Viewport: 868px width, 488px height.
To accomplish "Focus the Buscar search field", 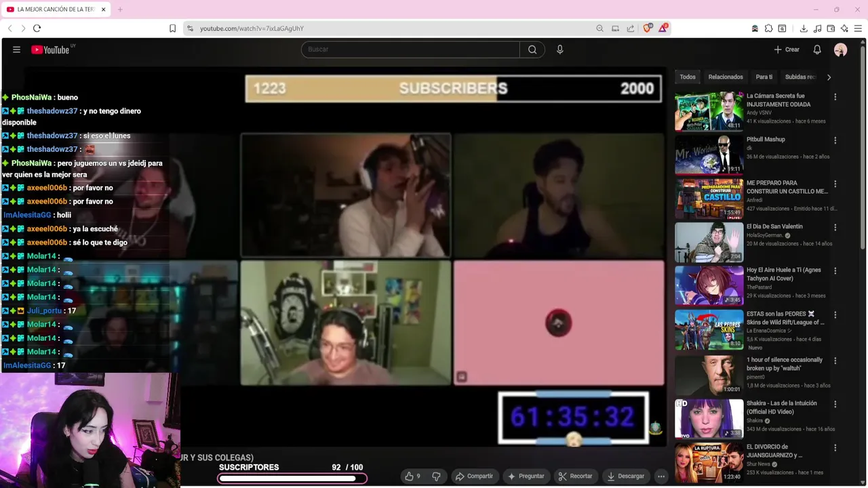I will tap(410, 49).
